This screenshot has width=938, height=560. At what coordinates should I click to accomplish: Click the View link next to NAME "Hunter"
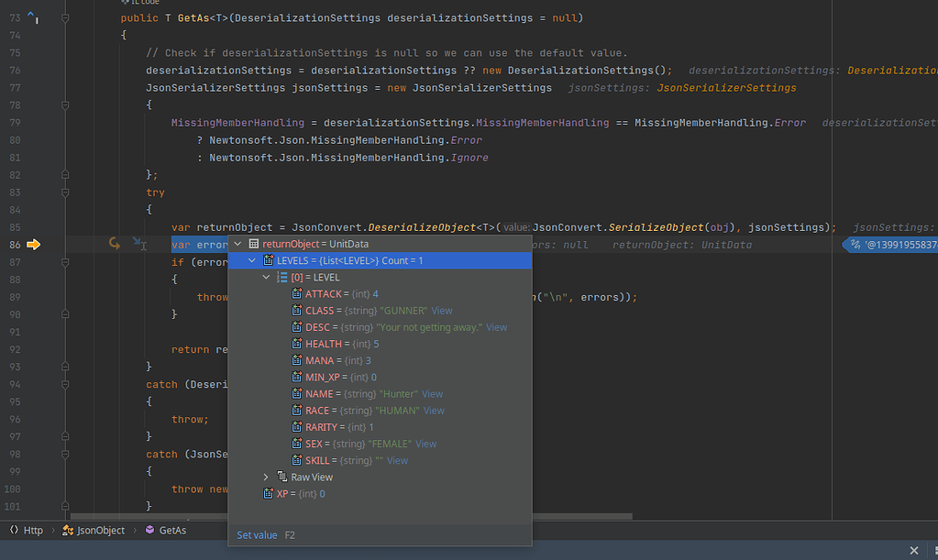point(435,393)
